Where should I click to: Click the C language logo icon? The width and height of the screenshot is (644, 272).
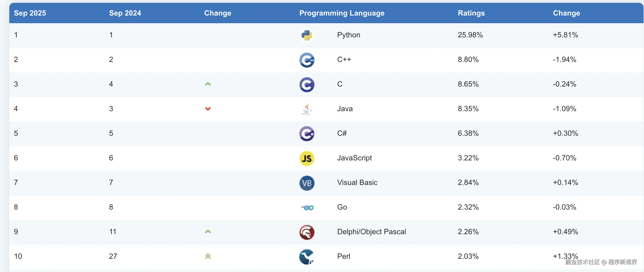(x=306, y=84)
